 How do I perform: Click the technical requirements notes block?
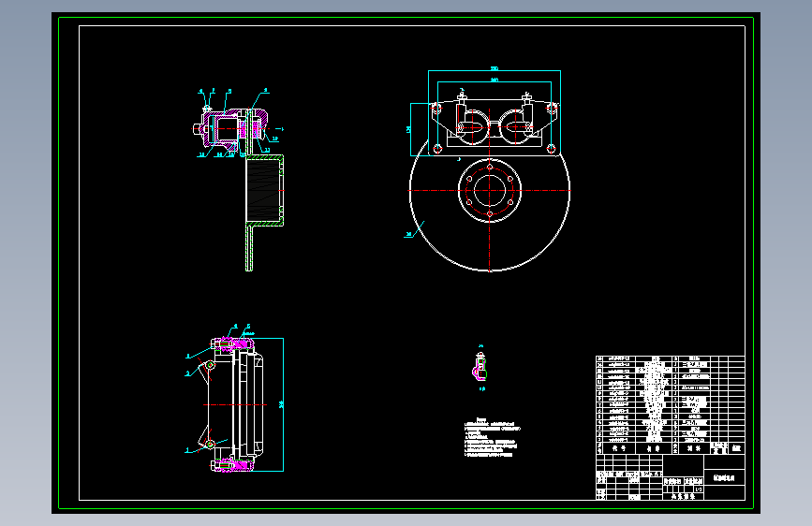click(x=492, y=437)
